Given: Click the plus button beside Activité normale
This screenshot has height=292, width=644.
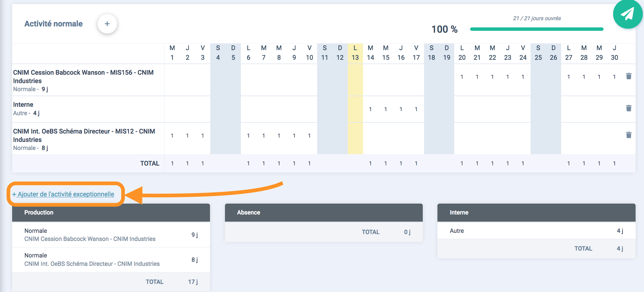Looking at the screenshot, I should click(x=107, y=24).
